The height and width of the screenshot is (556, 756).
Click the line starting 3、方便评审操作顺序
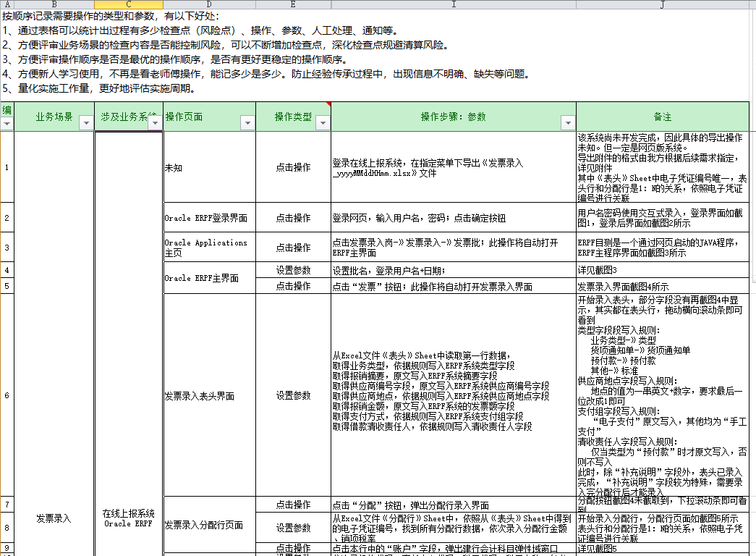click(175, 59)
